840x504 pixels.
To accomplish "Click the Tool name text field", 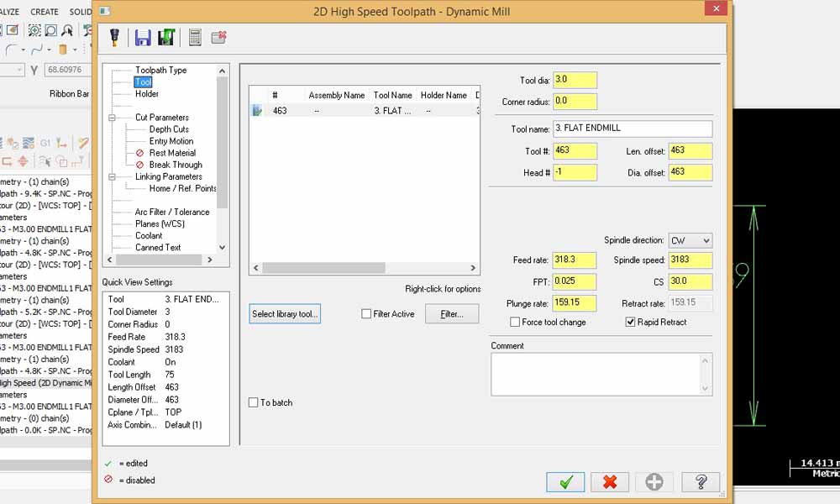I will [633, 129].
